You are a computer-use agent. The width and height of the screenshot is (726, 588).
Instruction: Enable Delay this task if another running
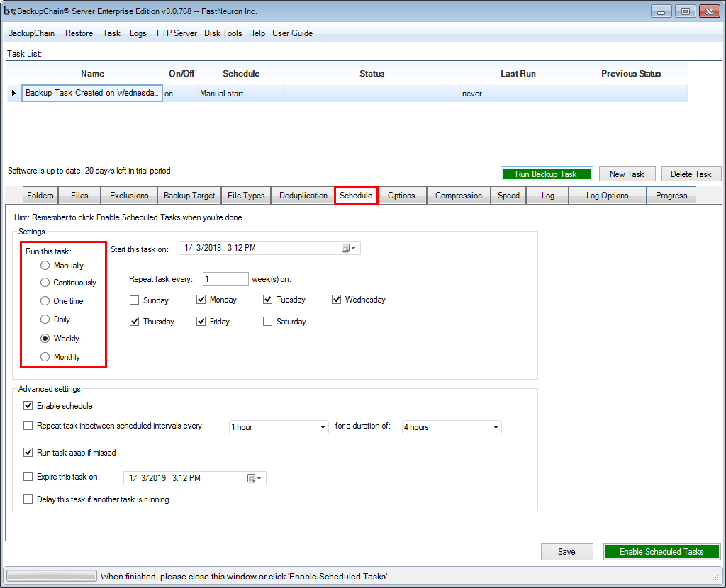pyautogui.click(x=28, y=499)
